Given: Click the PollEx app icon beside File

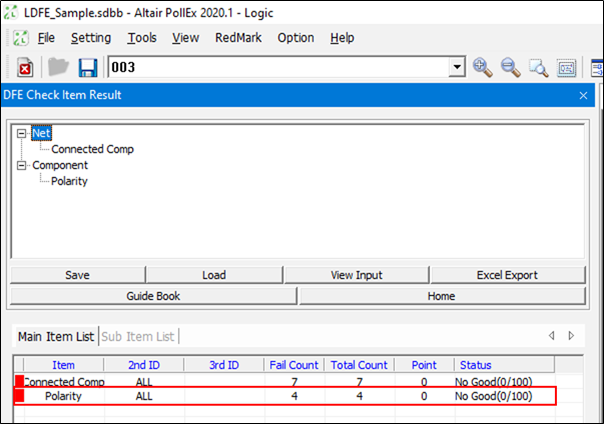Looking at the screenshot, I should 20,38.
